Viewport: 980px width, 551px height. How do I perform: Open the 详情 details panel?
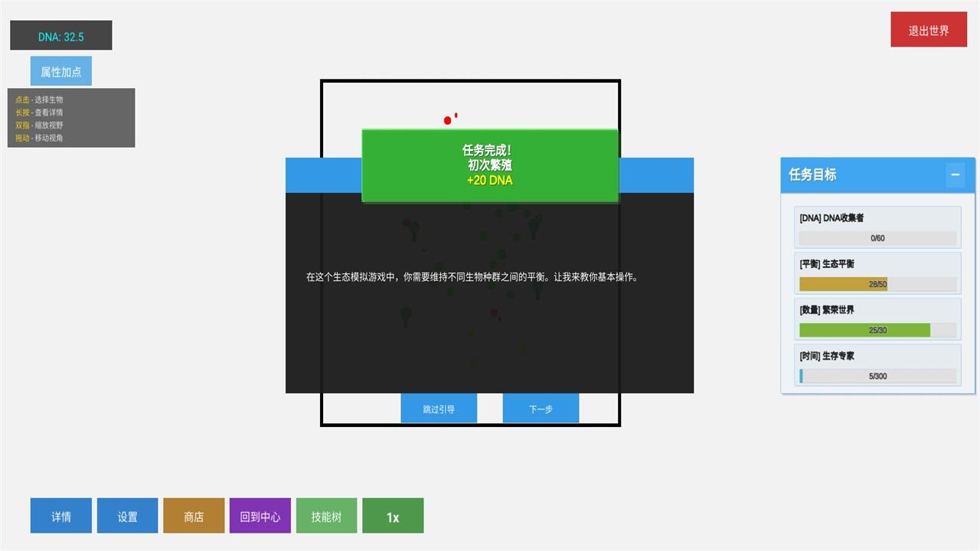point(60,517)
